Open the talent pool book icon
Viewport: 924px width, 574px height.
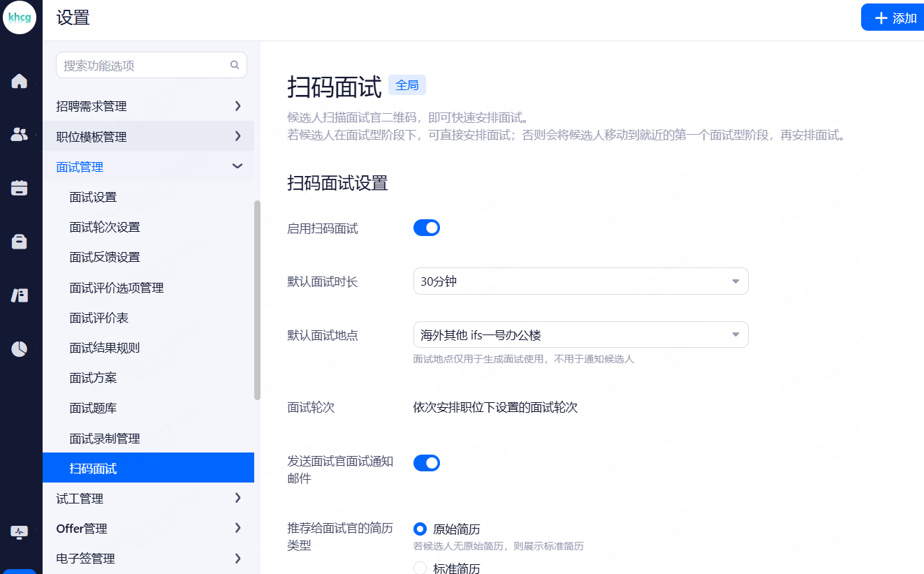click(20, 295)
